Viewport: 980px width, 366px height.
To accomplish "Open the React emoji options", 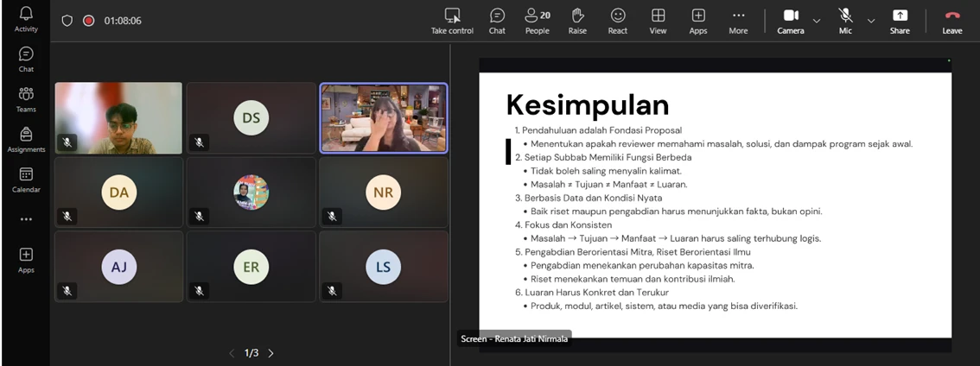I will click(x=617, y=21).
